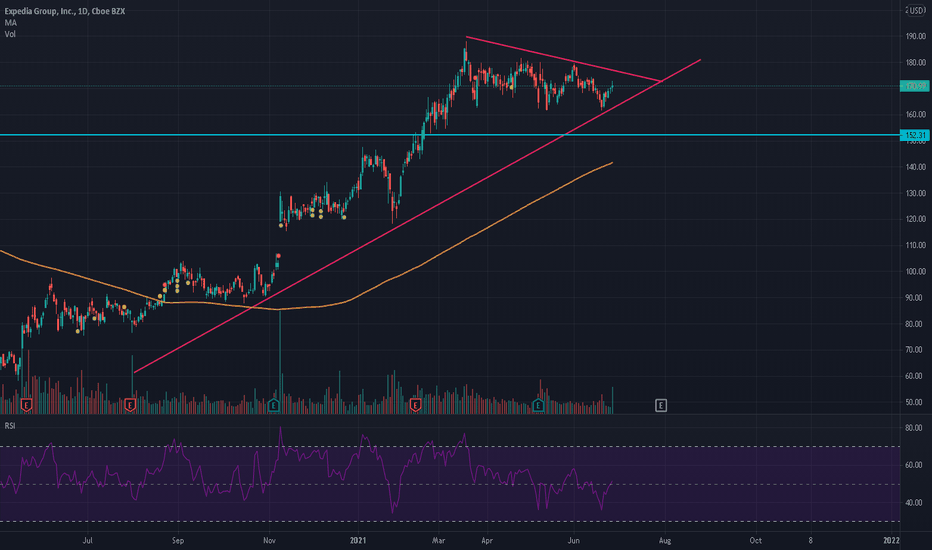Click the 40.00 RSI axis label
Screen dimensions: 932x550
[914, 502]
